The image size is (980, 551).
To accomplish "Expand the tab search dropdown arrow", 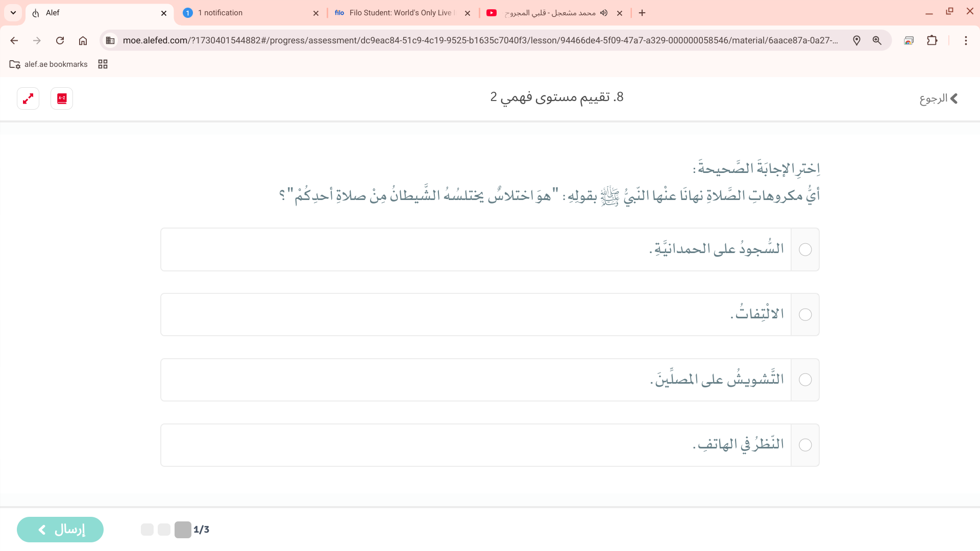I will (13, 13).
